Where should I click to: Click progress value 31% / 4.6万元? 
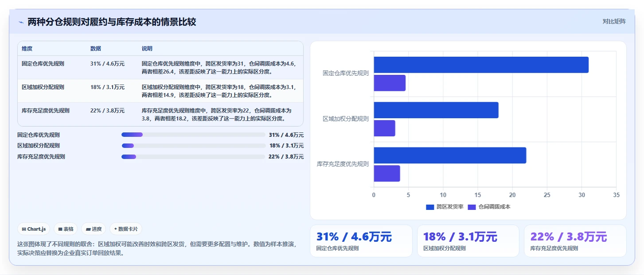[286, 135]
